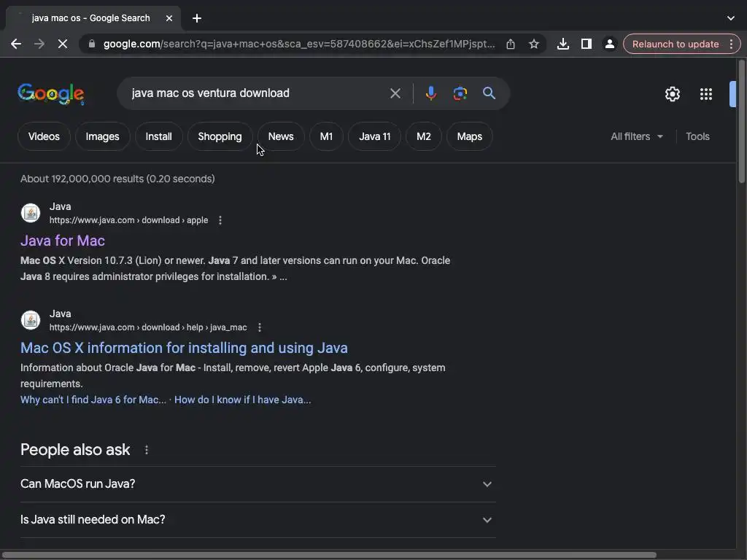Screen dimensions: 747x560
Task: Click https://www.java.com › download › apple URL text
Action: [x=128, y=220]
